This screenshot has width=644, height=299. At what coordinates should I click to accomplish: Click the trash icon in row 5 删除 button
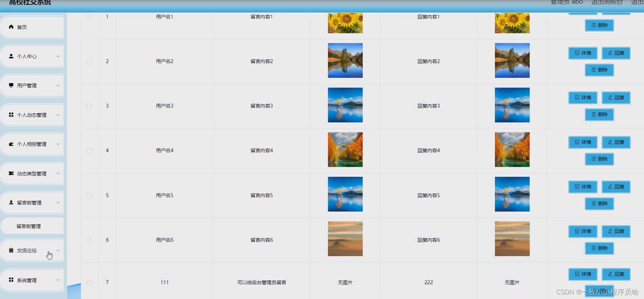pos(594,204)
